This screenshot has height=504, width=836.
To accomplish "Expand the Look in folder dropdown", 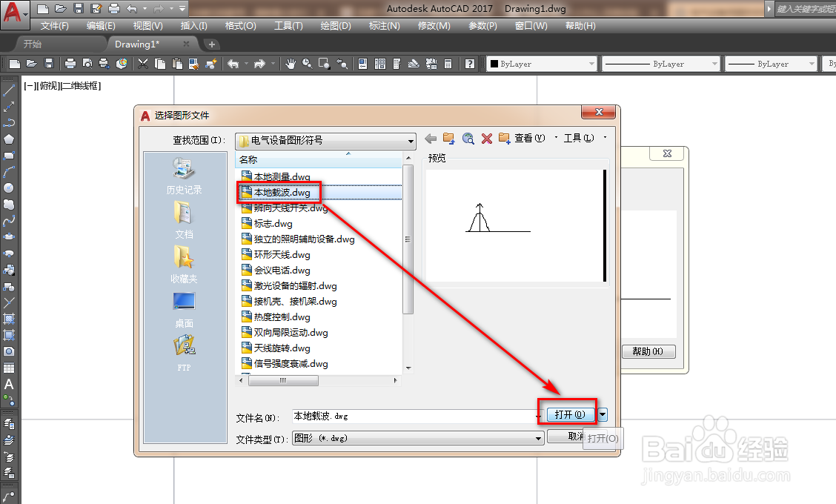I will [410, 141].
